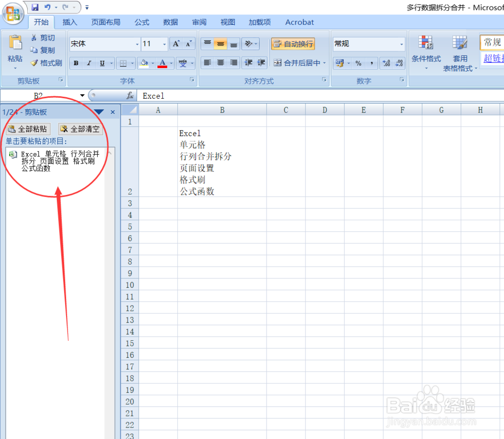Undo the last action
Image resolution: width=504 pixels, height=439 pixels.
(47, 7)
